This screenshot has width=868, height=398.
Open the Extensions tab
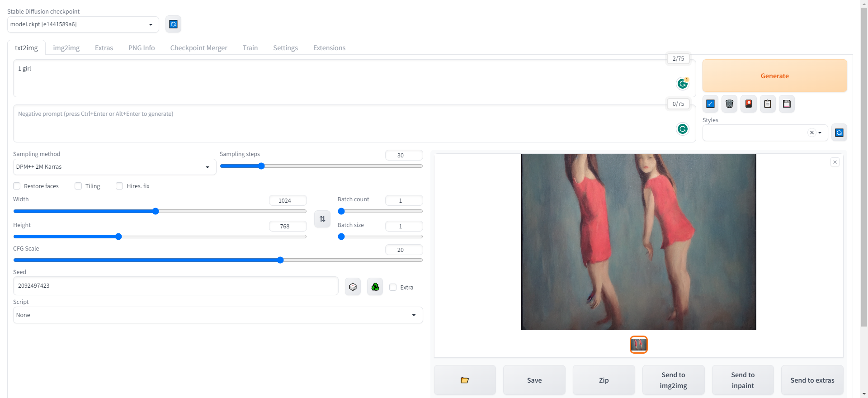[x=329, y=48]
